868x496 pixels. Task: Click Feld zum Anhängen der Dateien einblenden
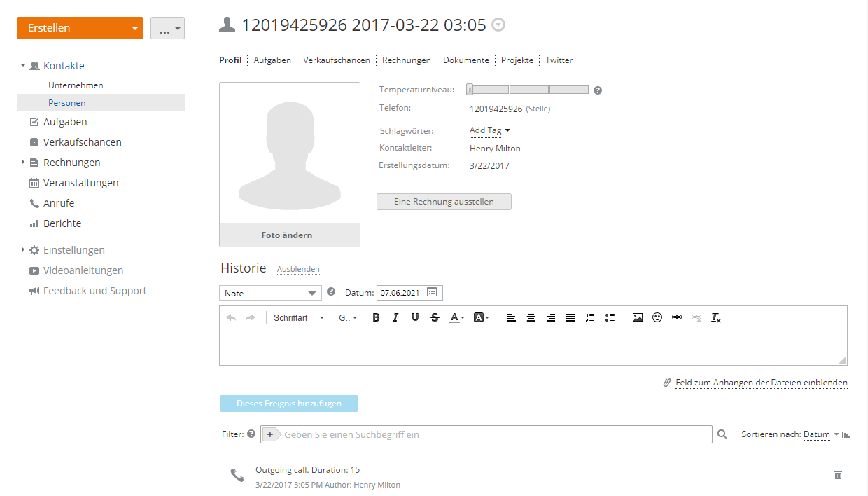click(x=762, y=383)
